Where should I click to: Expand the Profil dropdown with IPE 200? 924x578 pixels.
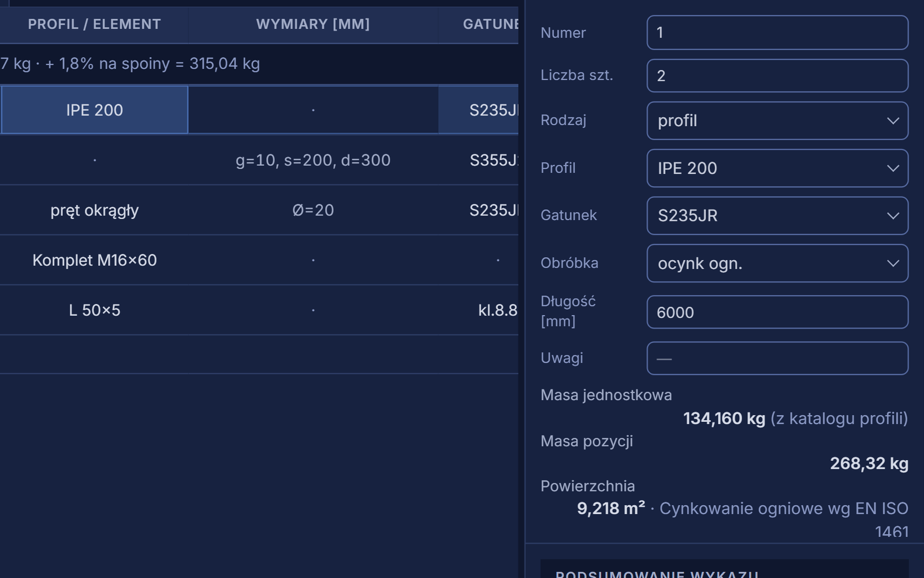coord(777,168)
